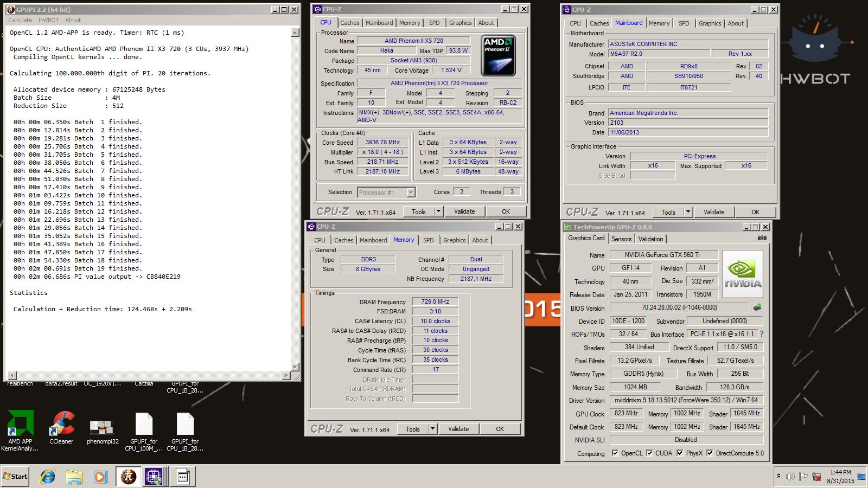Open the bottom-row GPUPI_for CPU_1B_28 file icon

(185, 432)
